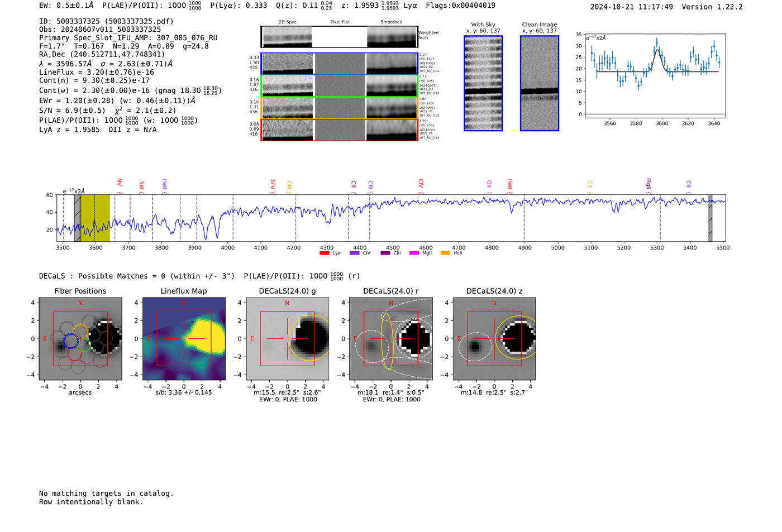Open the Fiber Positions image
The image size is (782, 532).
[80, 338]
